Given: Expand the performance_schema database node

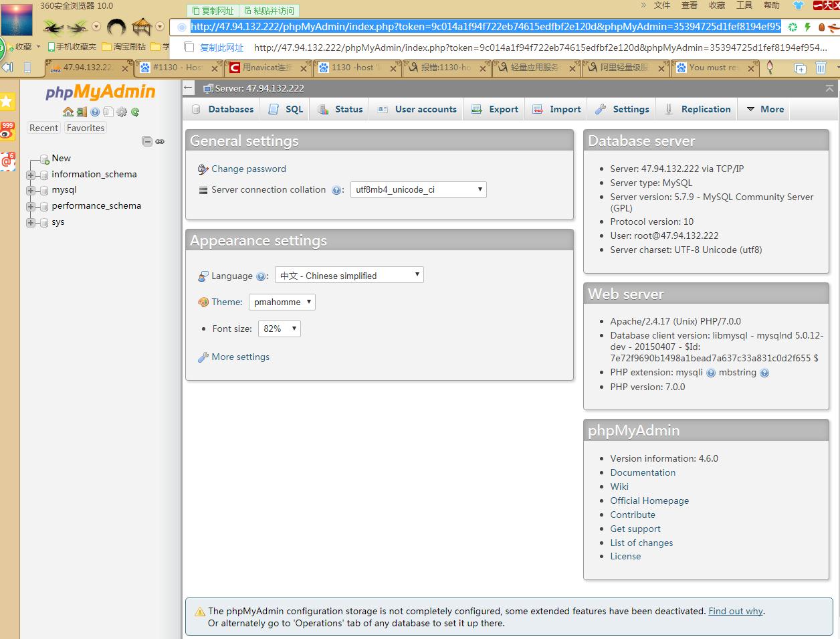Looking at the screenshot, I should [30, 207].
